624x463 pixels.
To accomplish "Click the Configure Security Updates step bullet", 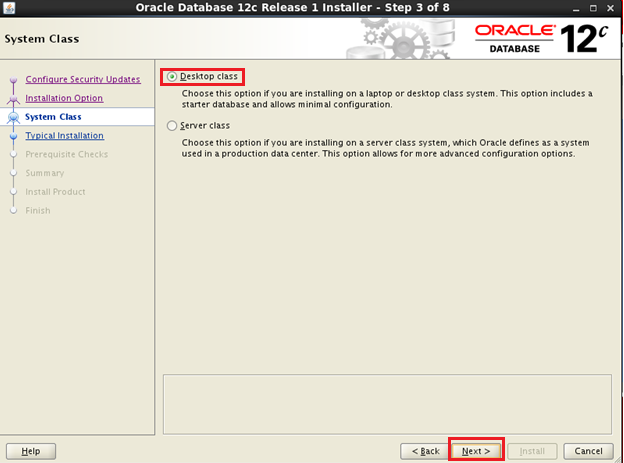I will (x=14, y=80).
